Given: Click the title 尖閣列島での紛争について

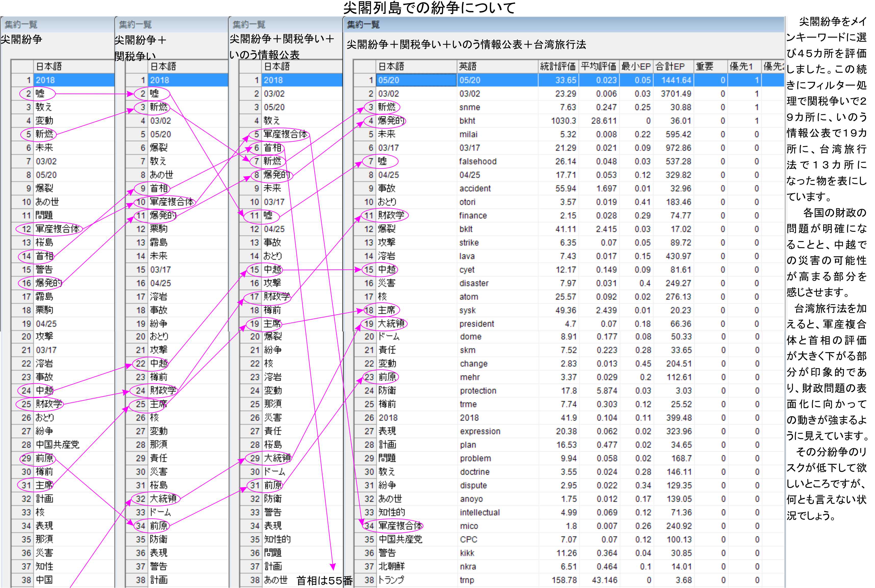Looking at the screenshot, I should (x=429, y=7).
